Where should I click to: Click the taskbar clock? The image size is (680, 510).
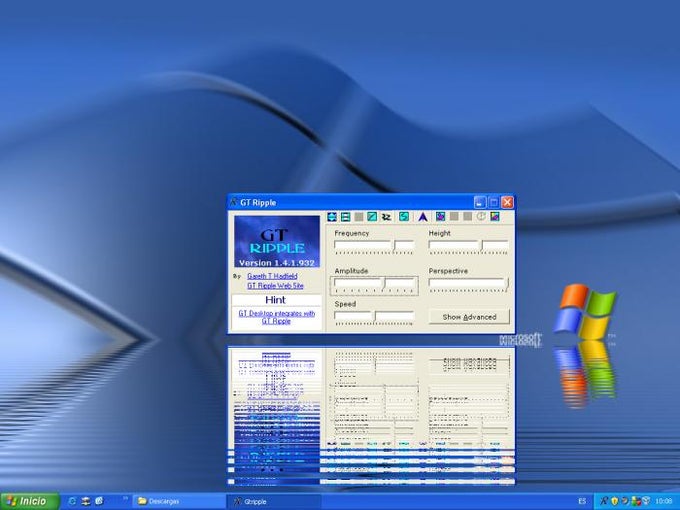pos(664,501)
